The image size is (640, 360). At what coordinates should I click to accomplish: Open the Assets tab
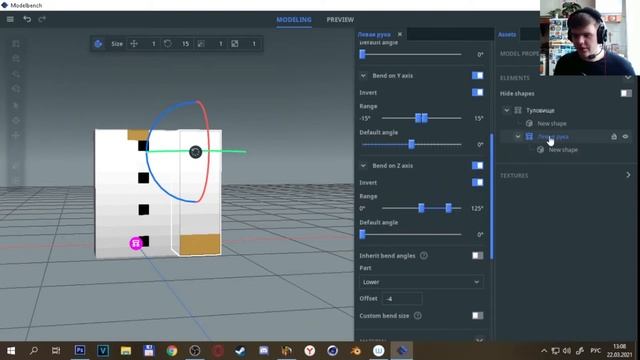(x=507, y=34)
